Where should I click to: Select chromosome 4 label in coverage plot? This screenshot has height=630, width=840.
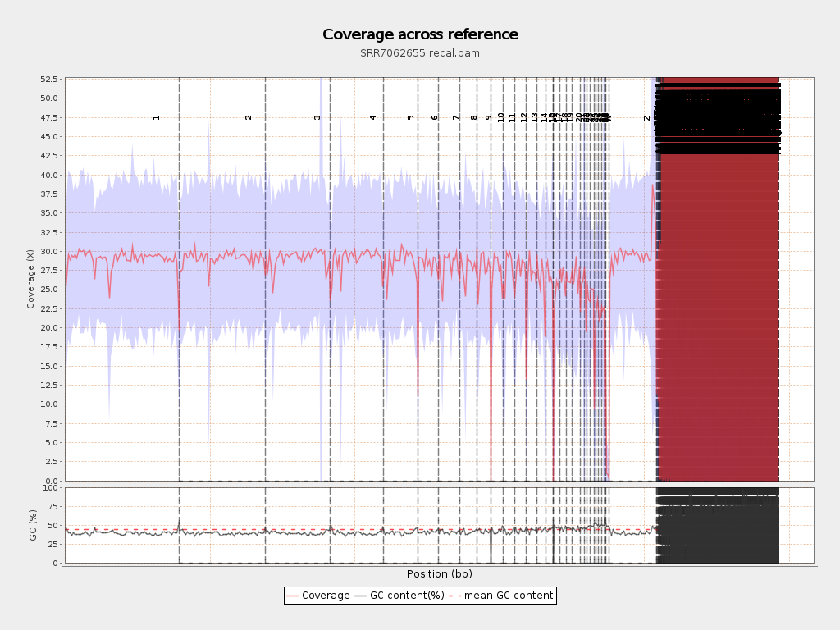coord(372,117)
